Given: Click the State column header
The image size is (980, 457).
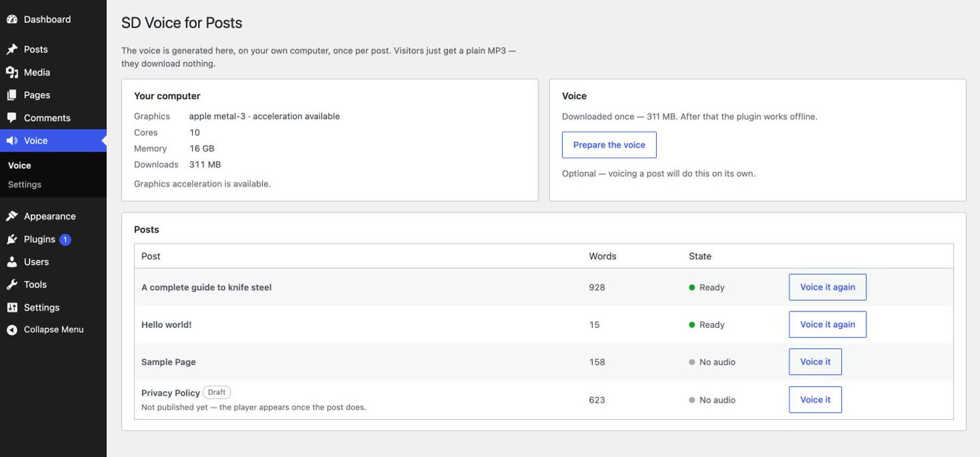Looking at the screenshot, I should tap(700, 256).
